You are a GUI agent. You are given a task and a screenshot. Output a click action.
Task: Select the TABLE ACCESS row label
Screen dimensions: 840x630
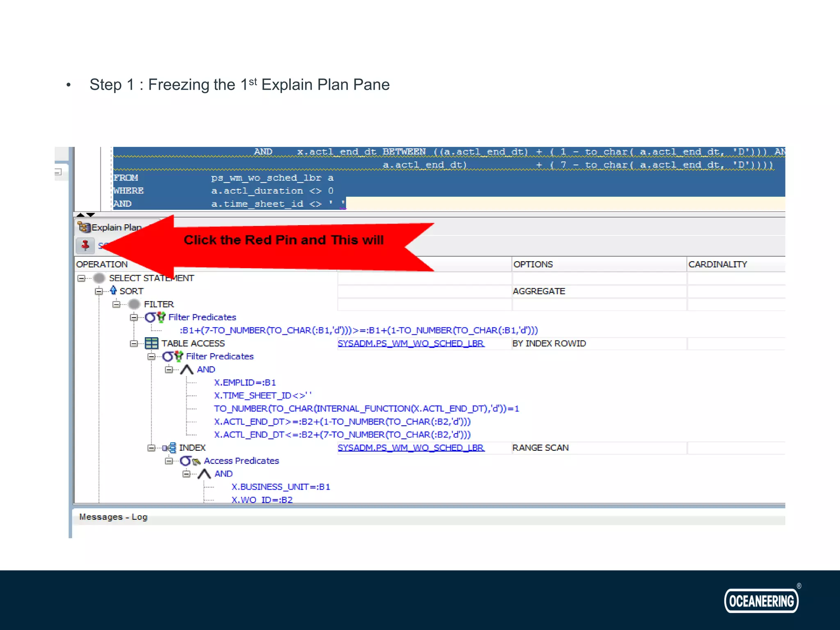click(x=193, y=343)
